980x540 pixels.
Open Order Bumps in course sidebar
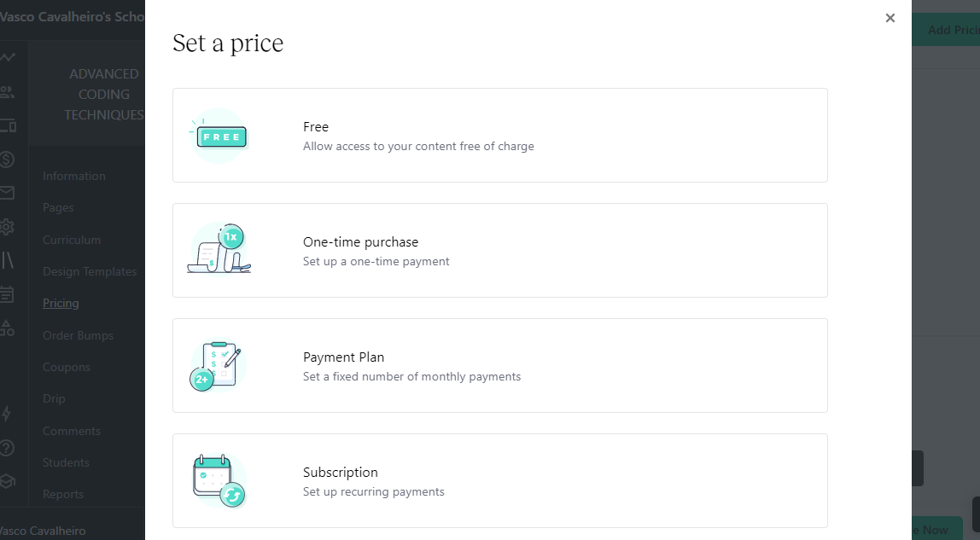[79, 335]
